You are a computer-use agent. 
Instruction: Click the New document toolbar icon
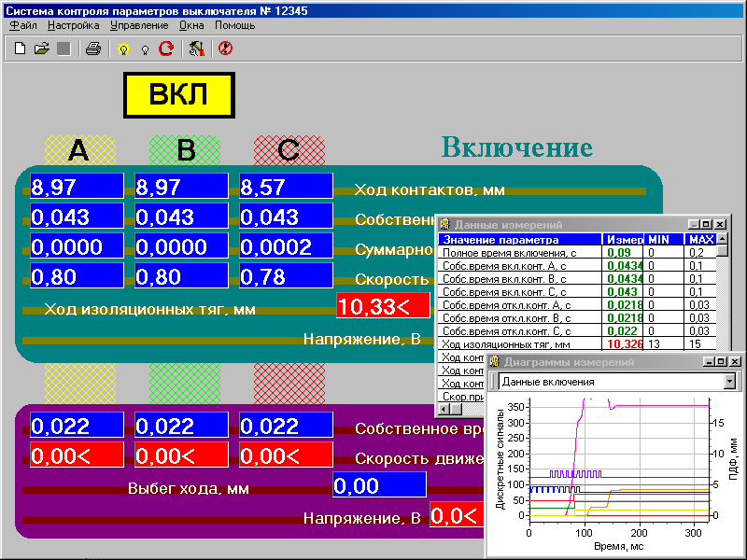20,49
